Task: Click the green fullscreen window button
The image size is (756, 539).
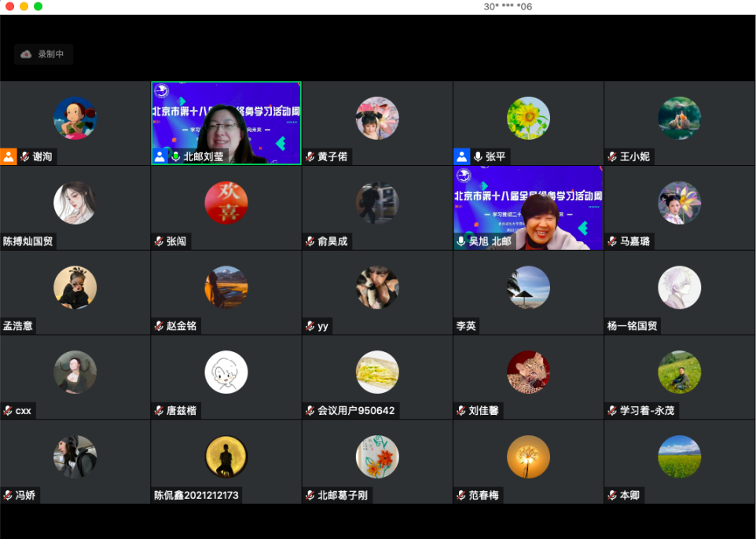Action: (38, 6)
